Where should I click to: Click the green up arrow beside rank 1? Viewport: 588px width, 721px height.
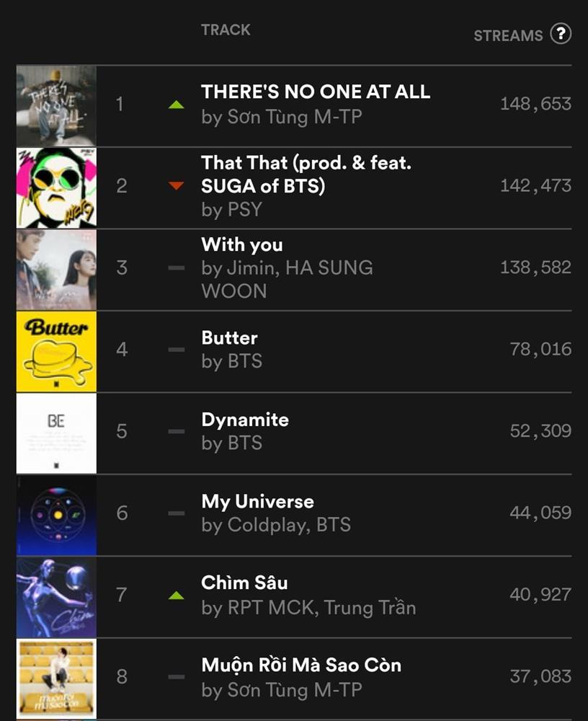tap(176, 105)
